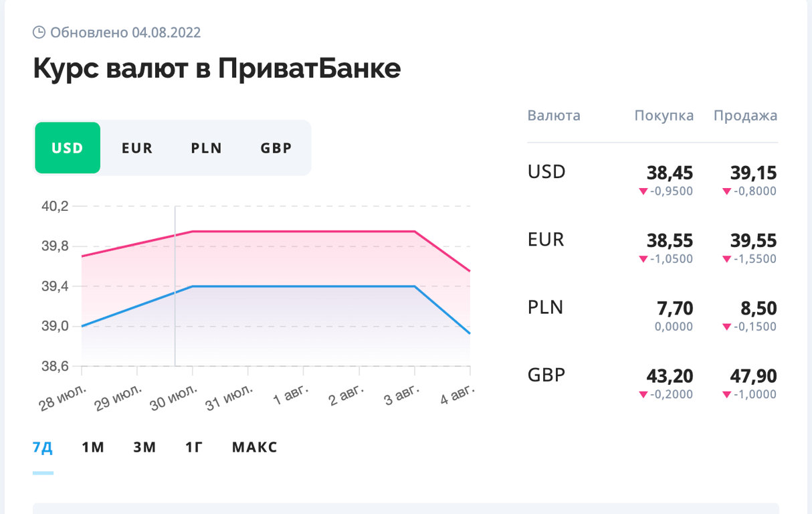Click the GBP sell rate 47,90
This screenshot has height=514, width=812.
click(x=754, y=377)
